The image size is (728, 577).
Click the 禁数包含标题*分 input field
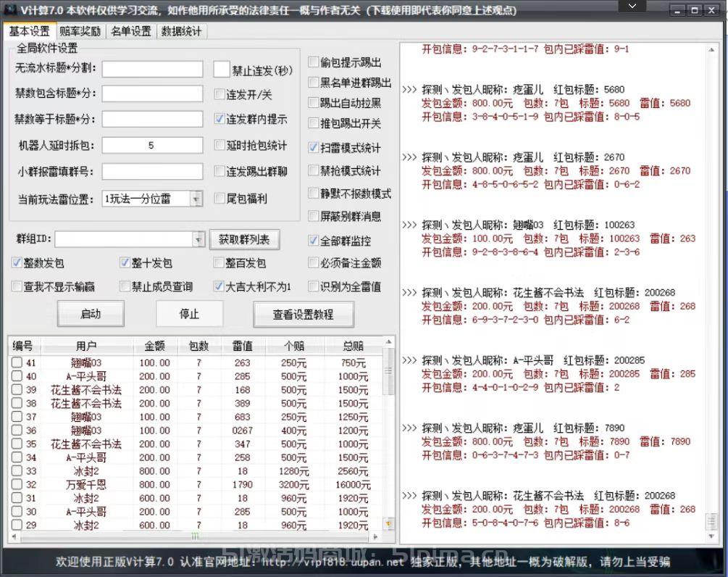152,94
